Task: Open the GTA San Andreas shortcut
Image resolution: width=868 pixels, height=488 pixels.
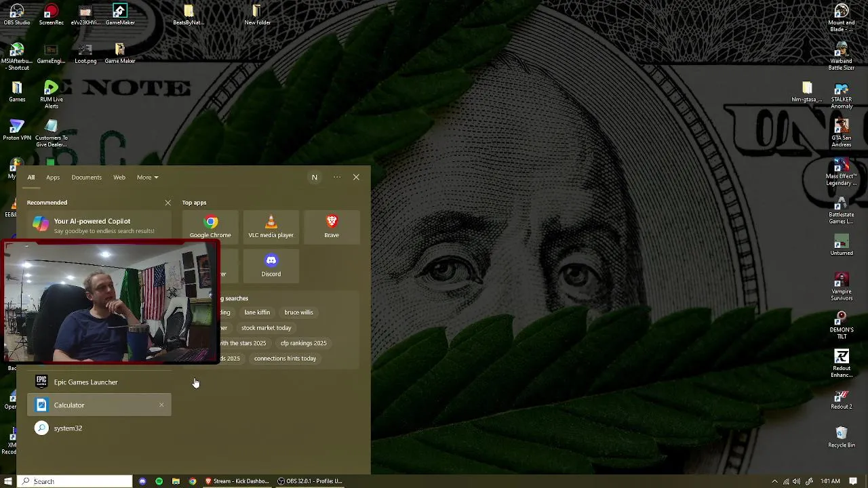Action: [842, 134]
